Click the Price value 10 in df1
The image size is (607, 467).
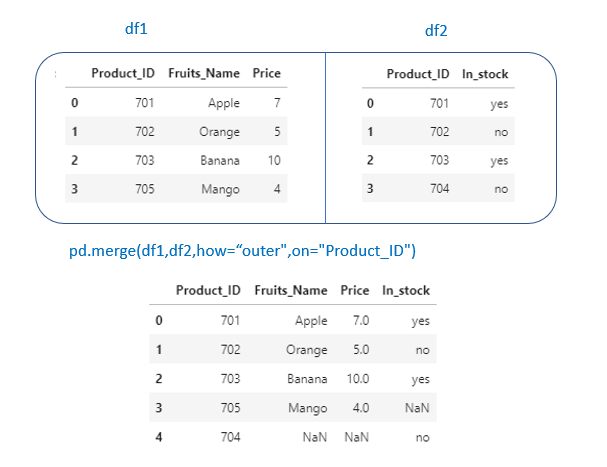[272, 160]
